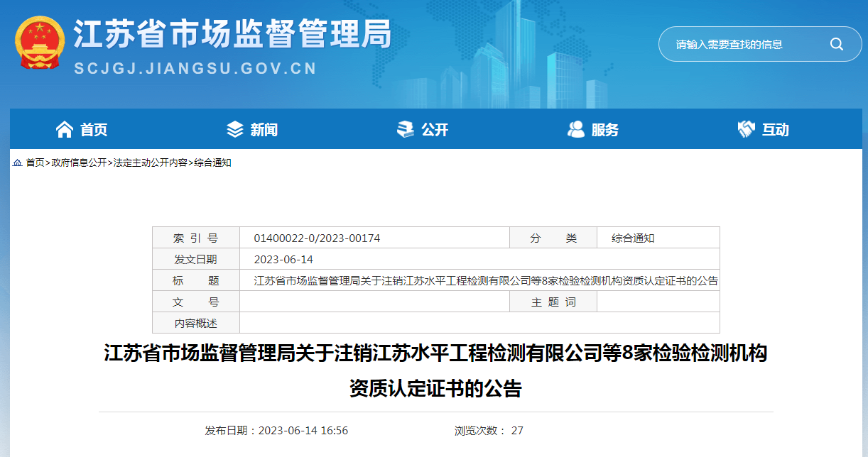Click the layers icon beside 新闻

click(234, 129)
